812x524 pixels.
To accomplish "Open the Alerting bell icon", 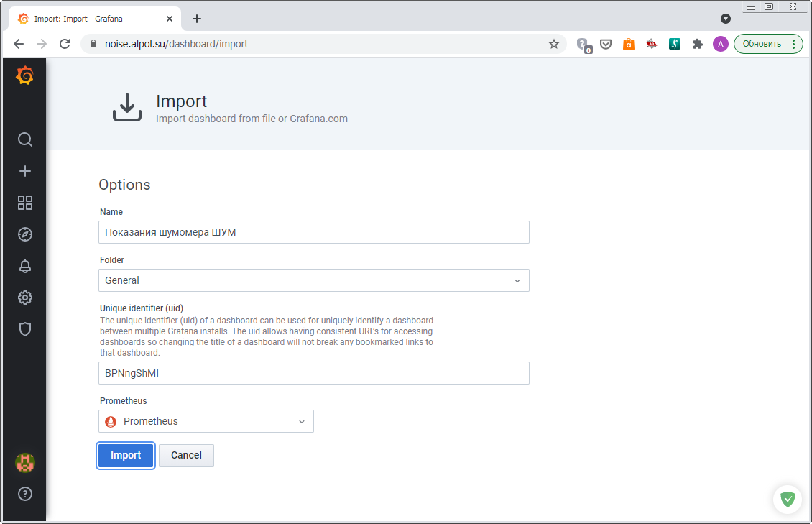I will 25,266.
